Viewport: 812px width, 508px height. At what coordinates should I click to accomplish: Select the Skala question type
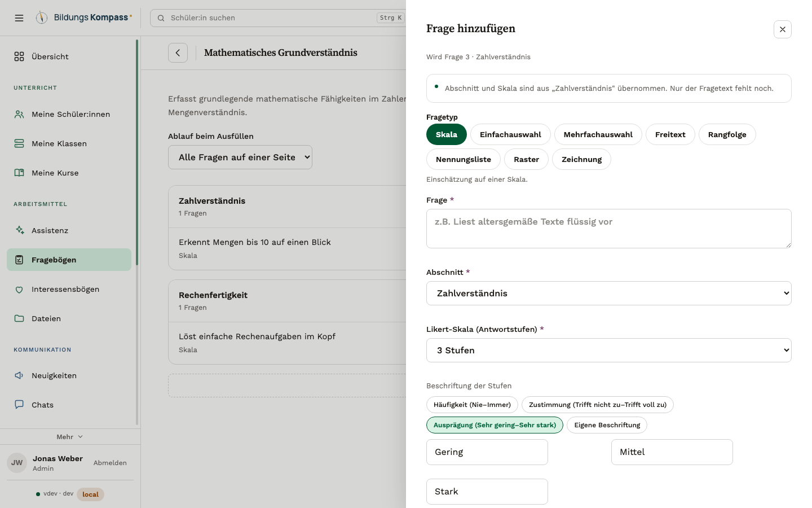pyautogui.click(x=447, y=134)
